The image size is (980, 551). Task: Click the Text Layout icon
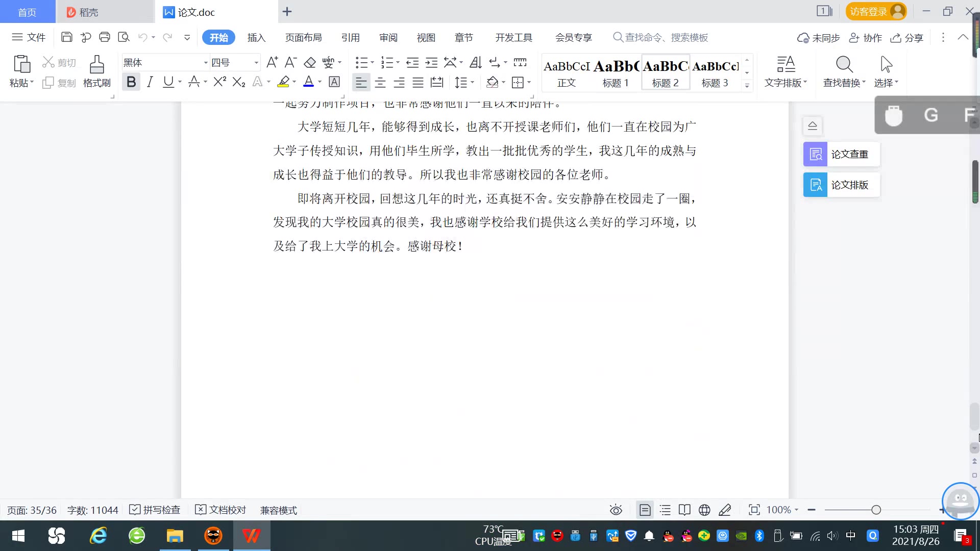pos(786,65)
